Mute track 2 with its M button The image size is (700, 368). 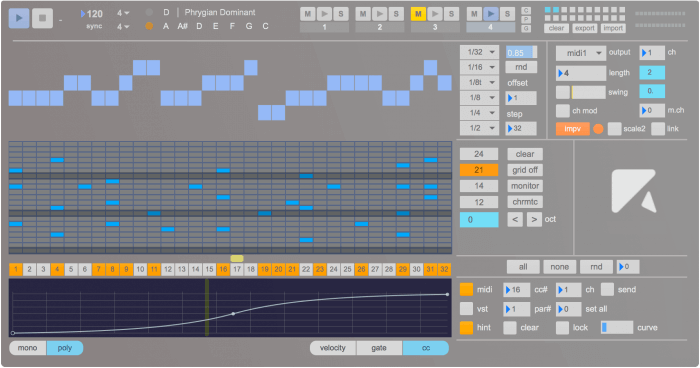click(x=363, y=14)
